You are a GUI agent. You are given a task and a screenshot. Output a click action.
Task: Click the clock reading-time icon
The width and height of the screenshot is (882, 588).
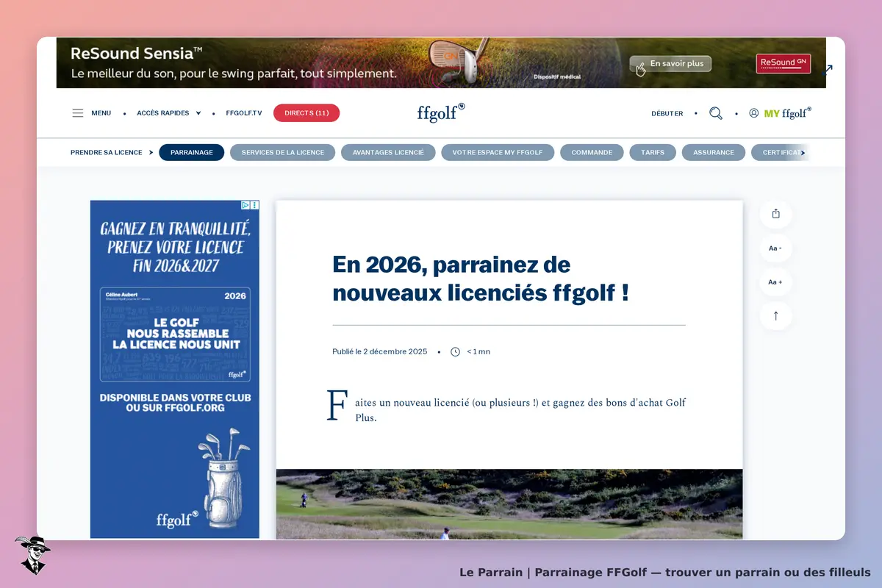(455, 351)
